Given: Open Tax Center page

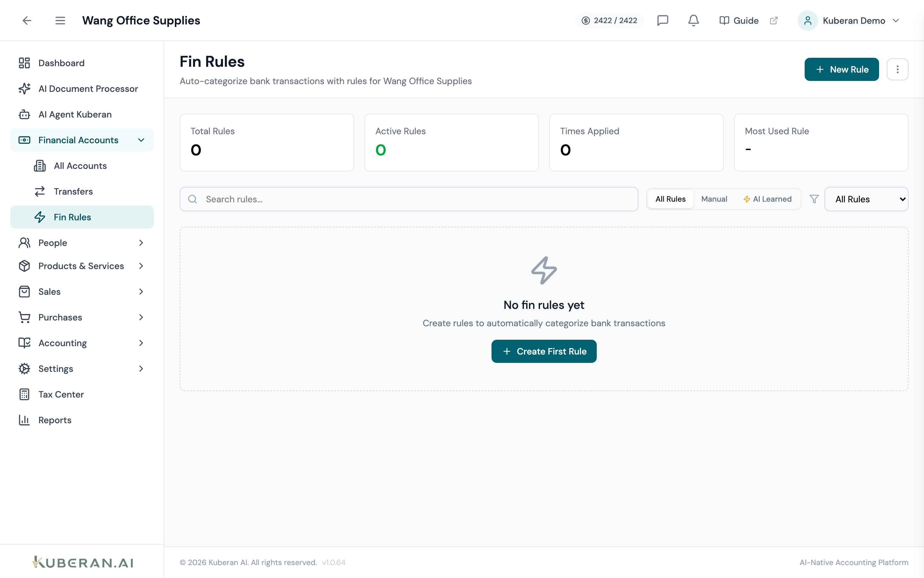Looking at the screenshot, I should tap(82, 395).
